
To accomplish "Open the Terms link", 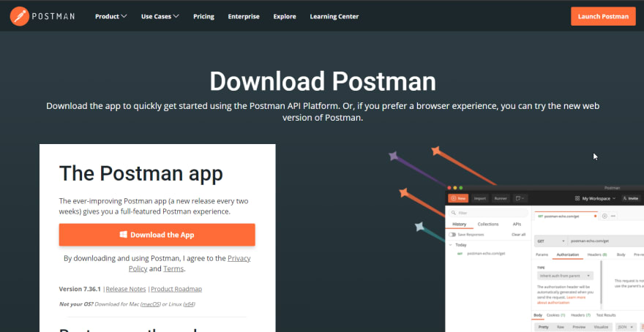I will [x=173, y=269].
